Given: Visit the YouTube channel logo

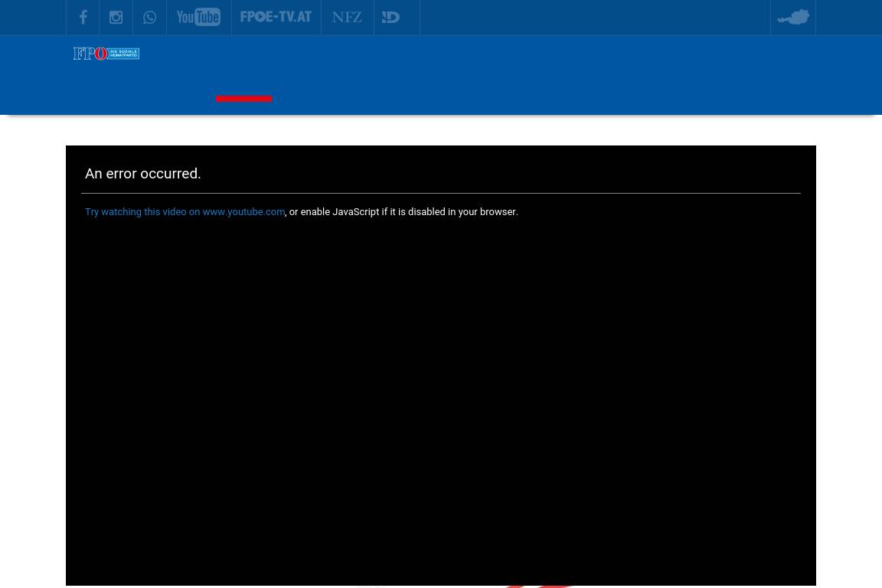Looking at the screenshot, I should [x=198, y=17].
